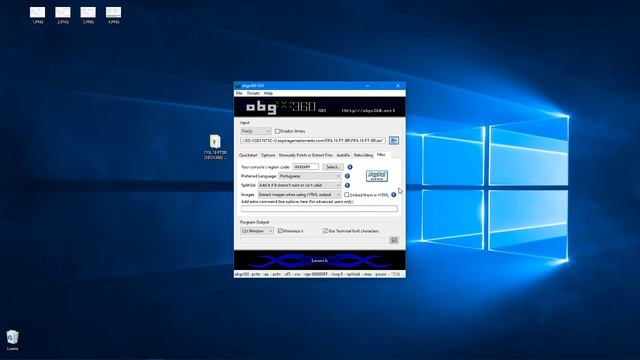The image size is (640, 360).
Task: Click the console region code field
Action: click(306, 167)
